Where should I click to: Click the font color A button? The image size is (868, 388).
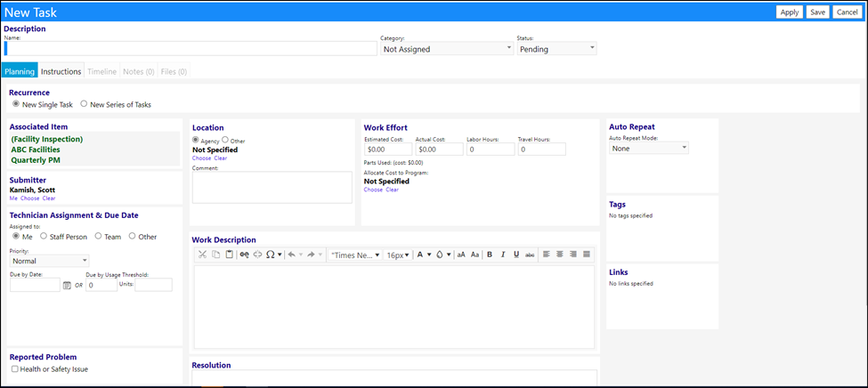(x=420, y=255)
